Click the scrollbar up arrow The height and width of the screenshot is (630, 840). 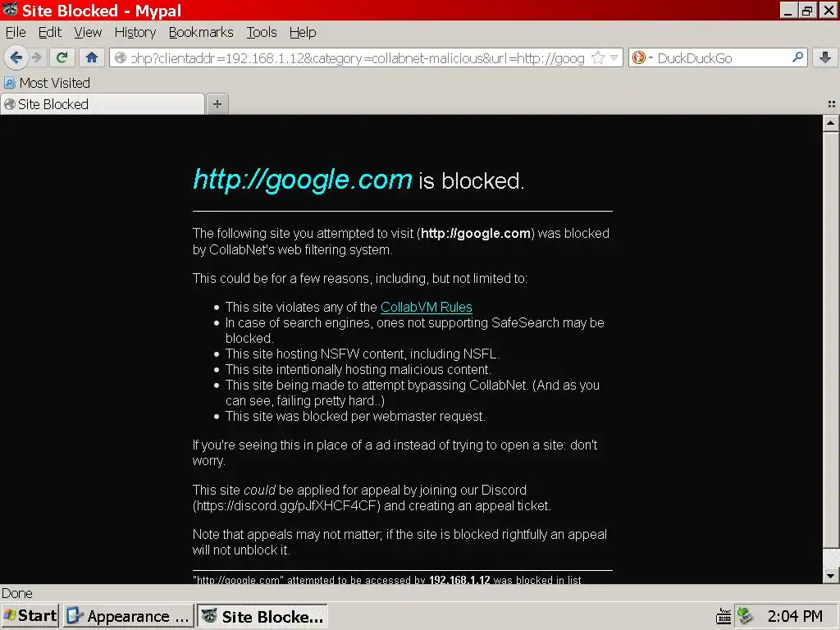coord(830,123)
